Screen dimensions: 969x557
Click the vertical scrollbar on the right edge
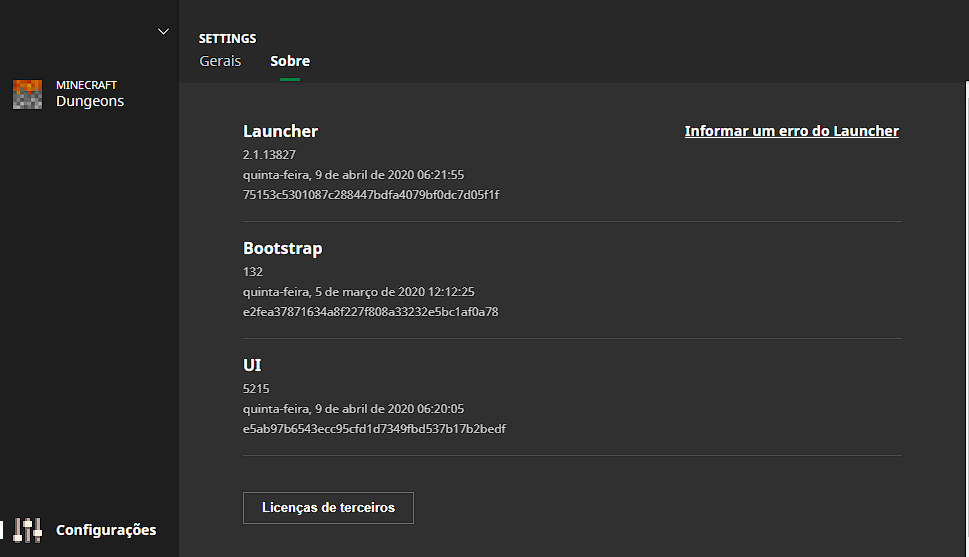pos(965,300)
